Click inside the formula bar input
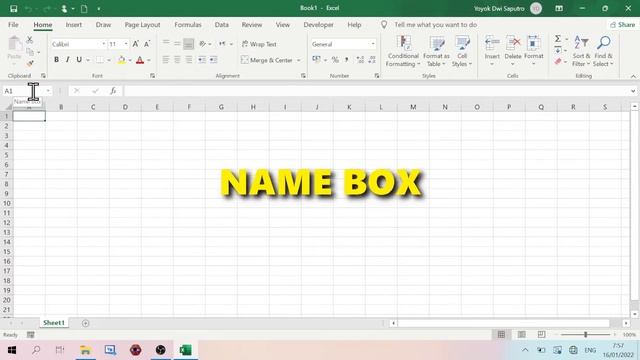Image resolution: width=640 pixels, height=360 pixels. tap(376, 91)
